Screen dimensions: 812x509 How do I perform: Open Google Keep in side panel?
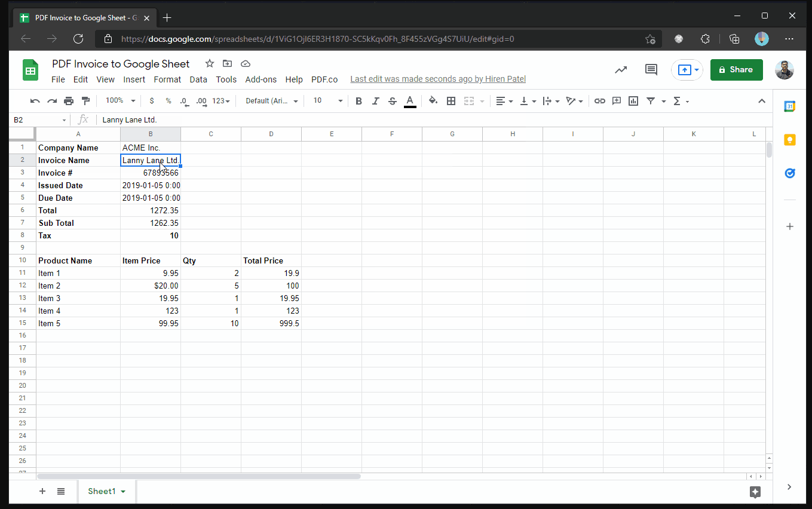[x=789, y=140]
